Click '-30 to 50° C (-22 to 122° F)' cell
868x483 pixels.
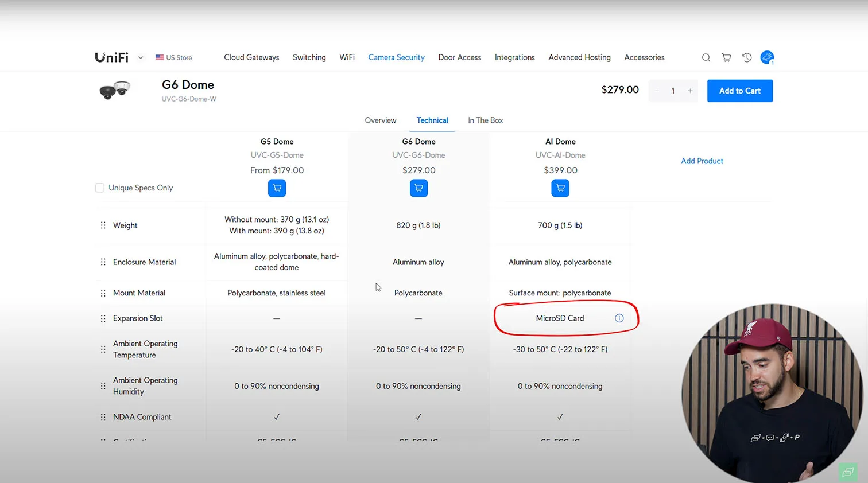[x=560, y=349]
